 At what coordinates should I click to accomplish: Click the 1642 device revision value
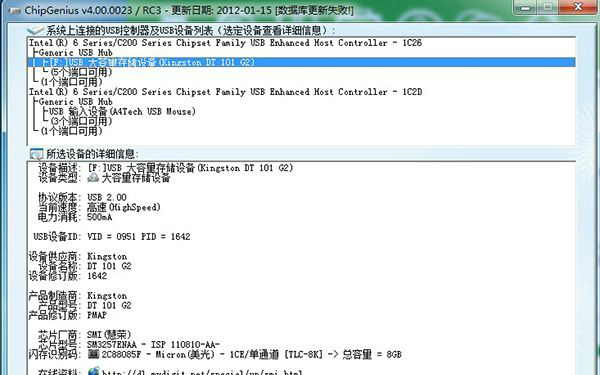tap(97, 276)
